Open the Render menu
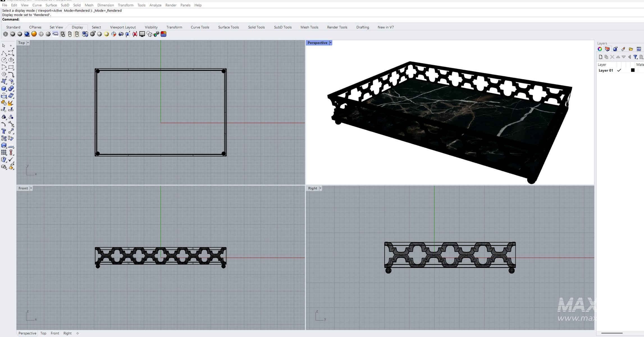644x337 pixels. tap(171, 5)
